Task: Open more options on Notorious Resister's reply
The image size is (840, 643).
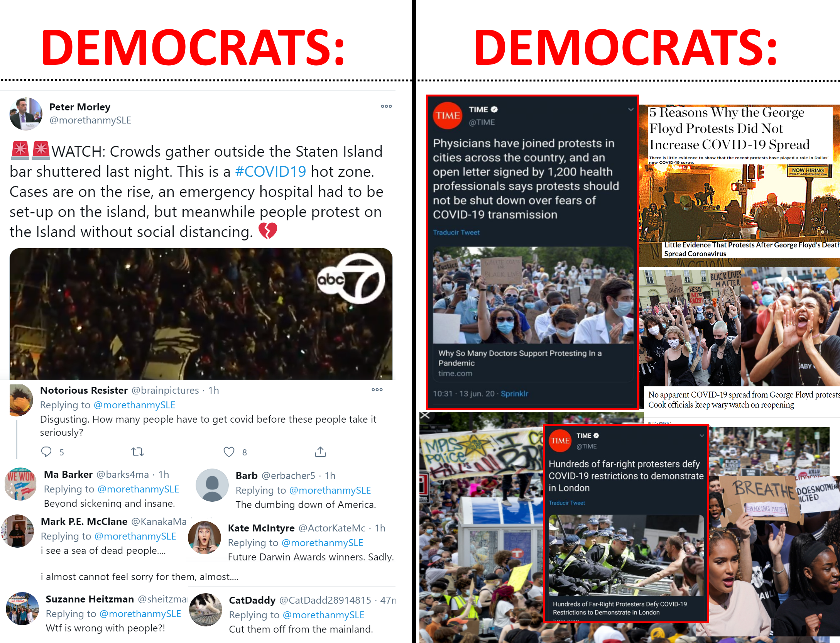Action: [x=377, y=390]
